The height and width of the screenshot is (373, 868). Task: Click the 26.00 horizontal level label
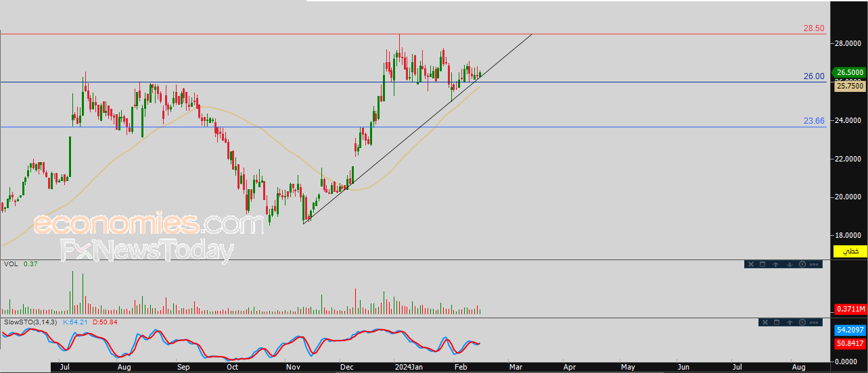814,76
